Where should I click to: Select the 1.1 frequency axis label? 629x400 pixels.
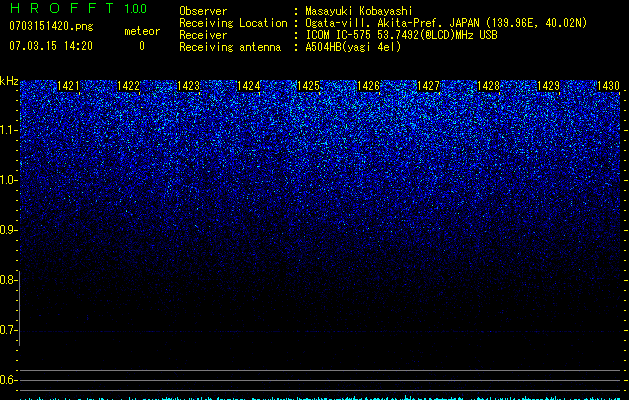[x=8, y=130]
